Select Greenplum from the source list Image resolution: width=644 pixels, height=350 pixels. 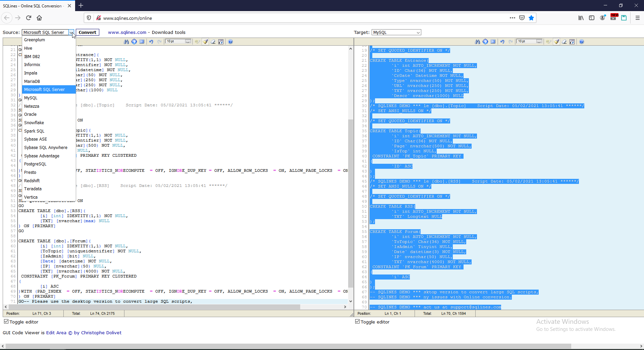click(x=49, y=40)
